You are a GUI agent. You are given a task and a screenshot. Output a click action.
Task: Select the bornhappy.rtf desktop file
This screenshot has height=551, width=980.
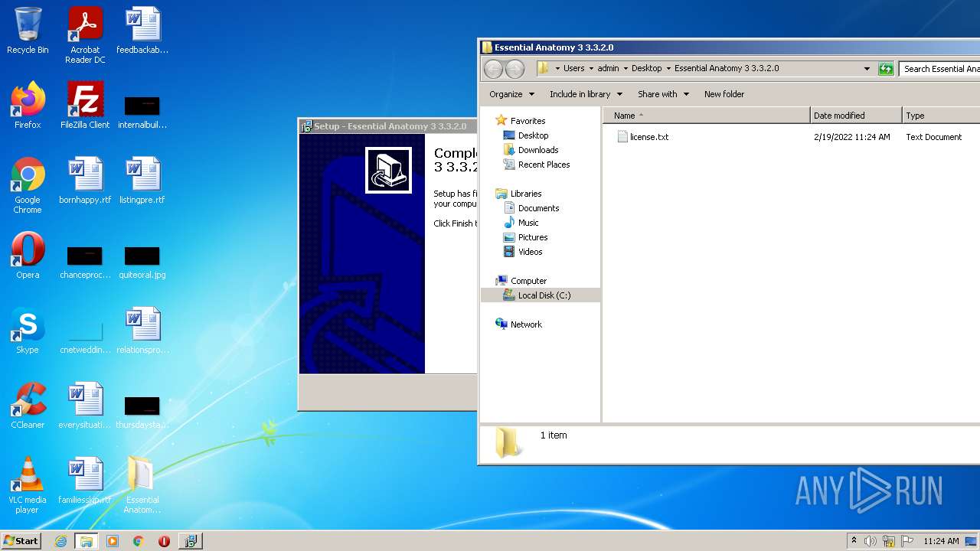point(85,181)
